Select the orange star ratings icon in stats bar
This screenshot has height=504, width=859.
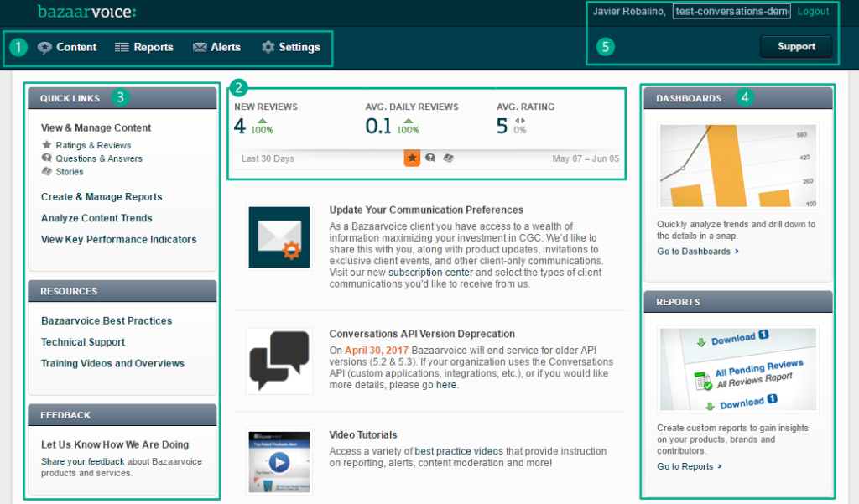[x=412, y=158]
